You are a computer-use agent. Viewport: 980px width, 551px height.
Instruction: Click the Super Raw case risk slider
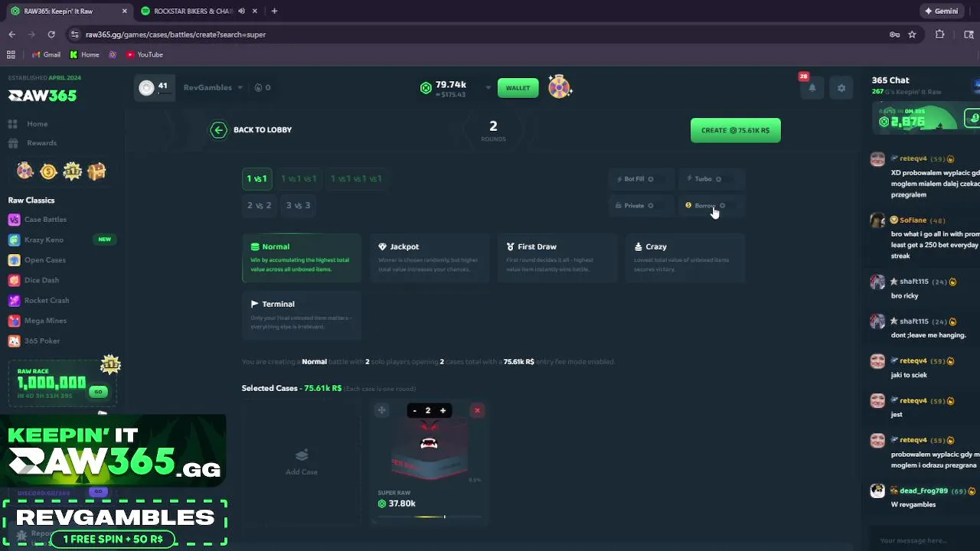[x=430, y=517]
